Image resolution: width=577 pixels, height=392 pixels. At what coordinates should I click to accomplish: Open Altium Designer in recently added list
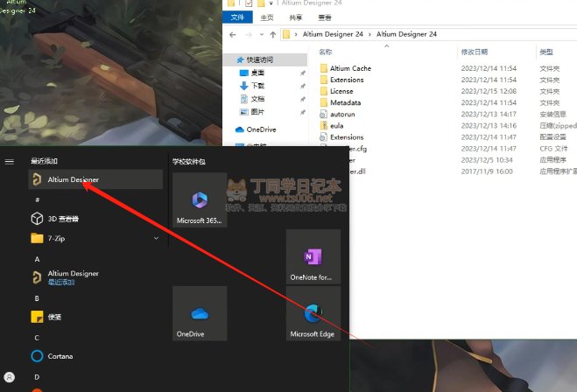point(95,179)
